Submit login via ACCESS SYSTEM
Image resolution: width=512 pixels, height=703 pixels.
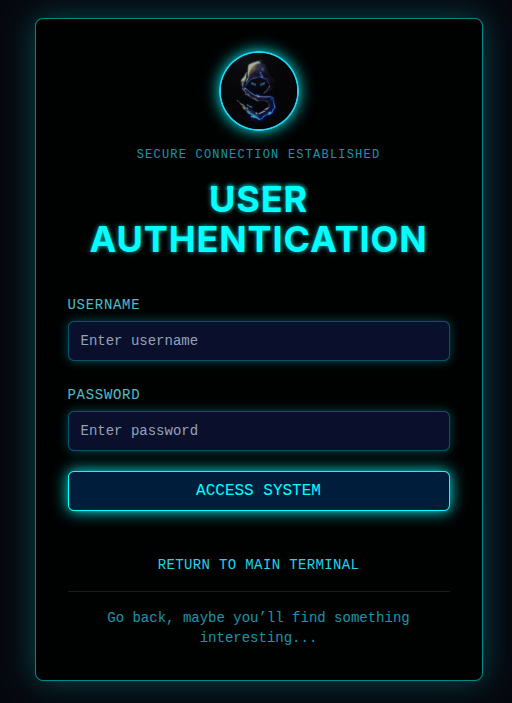pos(259,491)
